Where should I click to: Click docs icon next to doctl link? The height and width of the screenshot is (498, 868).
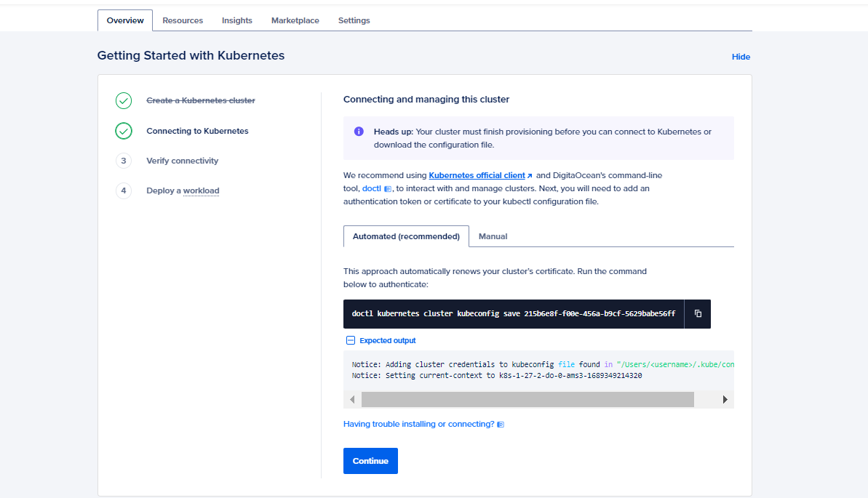tap(388, 189)
